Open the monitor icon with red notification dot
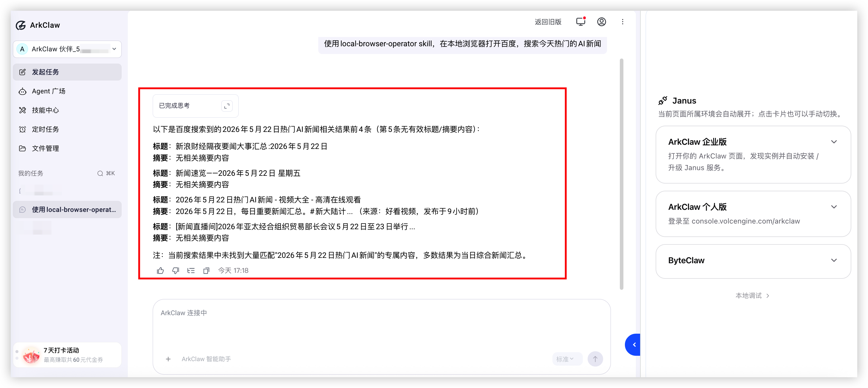868x388 pixels. (x=580, y=22)
